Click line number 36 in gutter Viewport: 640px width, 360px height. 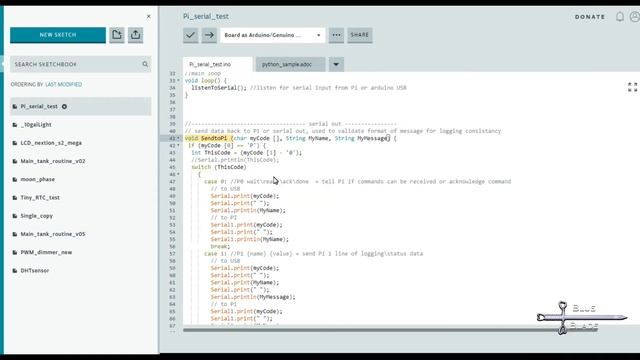click(x=172, y=102)
